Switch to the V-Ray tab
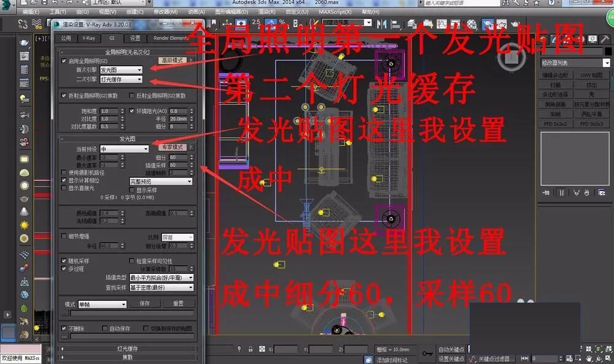Image resolution: width=614 pixels, height=364 pixels. tap(88, 38)
